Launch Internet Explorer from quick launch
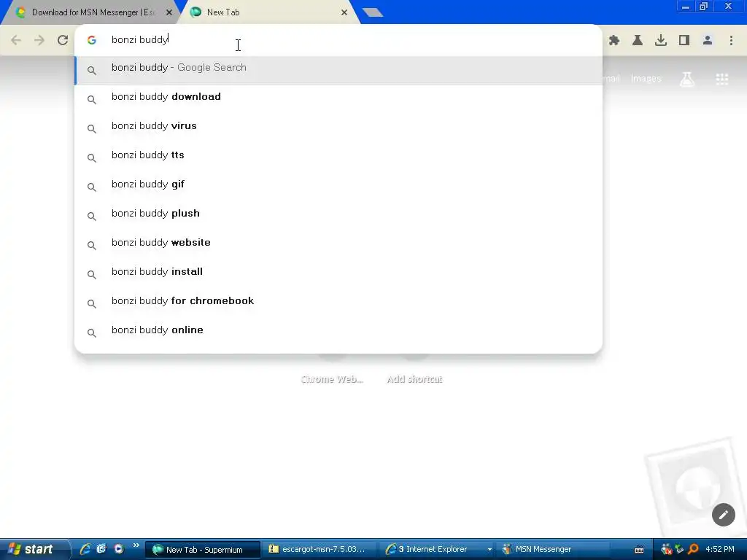Image resolution: width=747 pixels, height=560 pixels. tap(85, 549)
